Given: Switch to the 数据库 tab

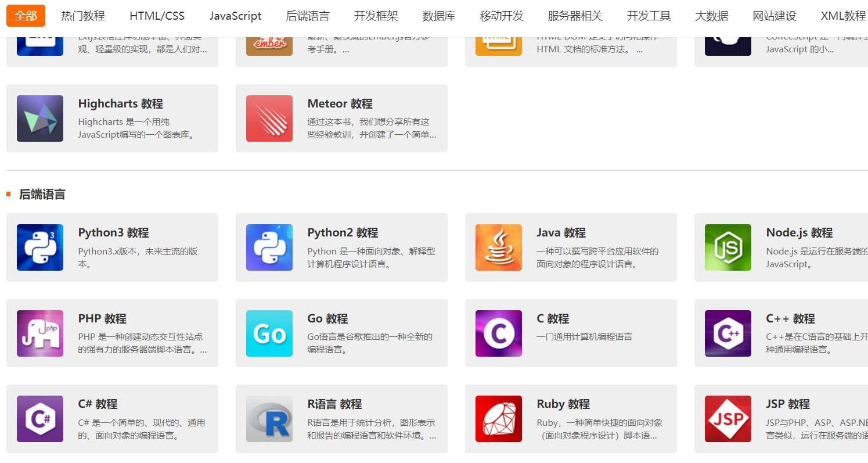Looking at the screenshot, I should pyautogui.click(x=439, y=16).
